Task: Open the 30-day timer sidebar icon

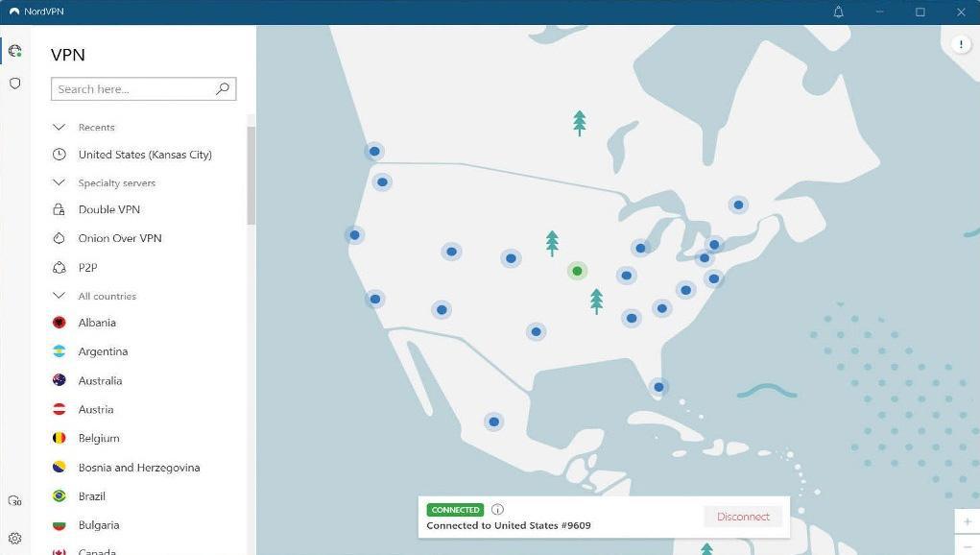Action: pyautogui.click(x=15, y=500)
